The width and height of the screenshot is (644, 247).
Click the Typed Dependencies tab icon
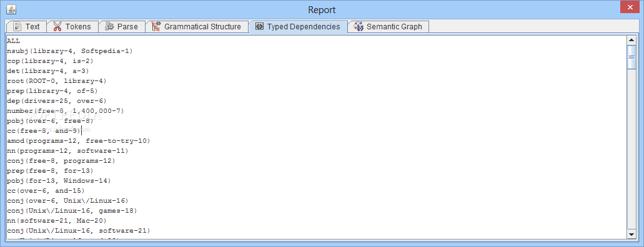coord(259,27)
